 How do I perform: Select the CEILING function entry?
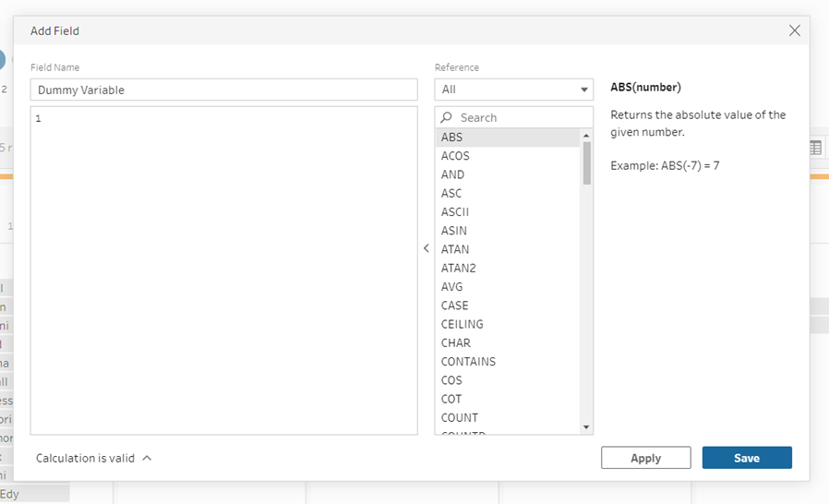point(462,324)
